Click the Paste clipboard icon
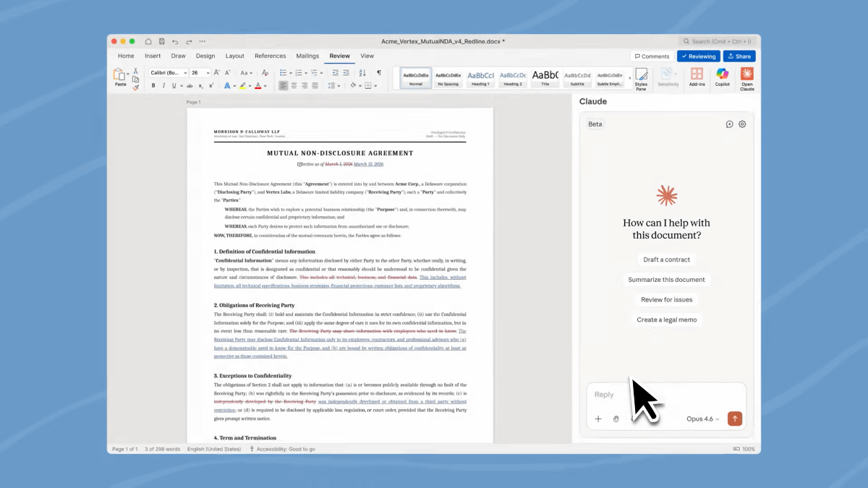The height and width of the screenshot is (488, 868). [120, 76]
